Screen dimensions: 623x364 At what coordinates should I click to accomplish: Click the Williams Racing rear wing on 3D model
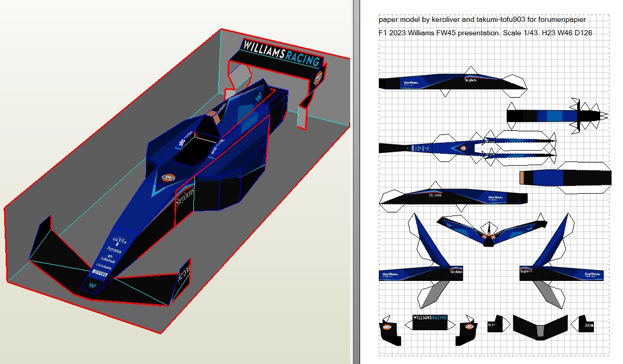(x=281, y=54)
